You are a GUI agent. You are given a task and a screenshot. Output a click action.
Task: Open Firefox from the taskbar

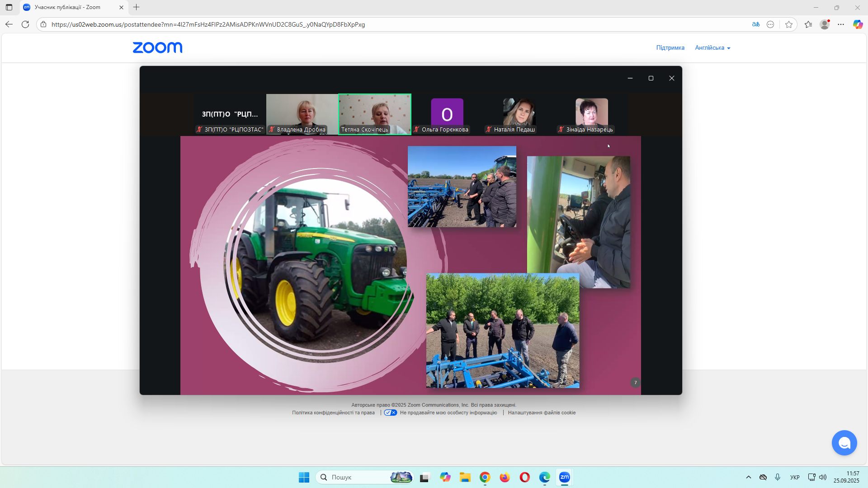point(505,477)
